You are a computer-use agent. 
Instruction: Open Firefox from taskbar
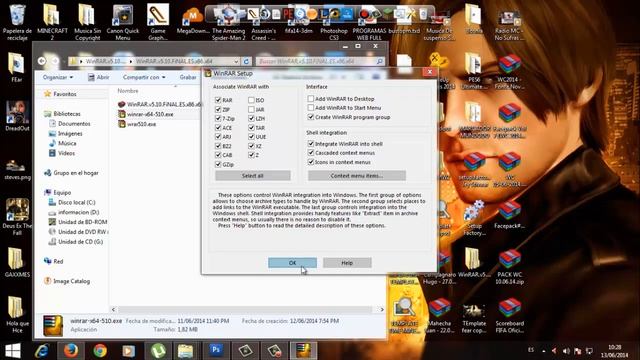71,351
